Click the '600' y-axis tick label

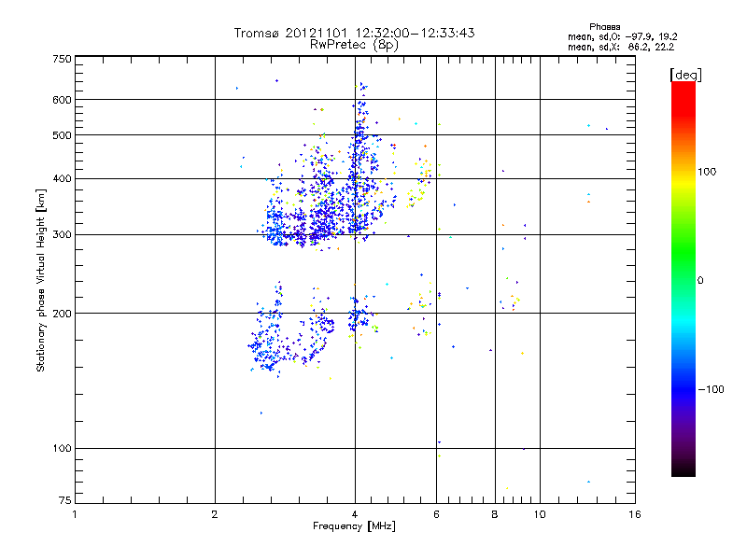[x=62, y=100]
